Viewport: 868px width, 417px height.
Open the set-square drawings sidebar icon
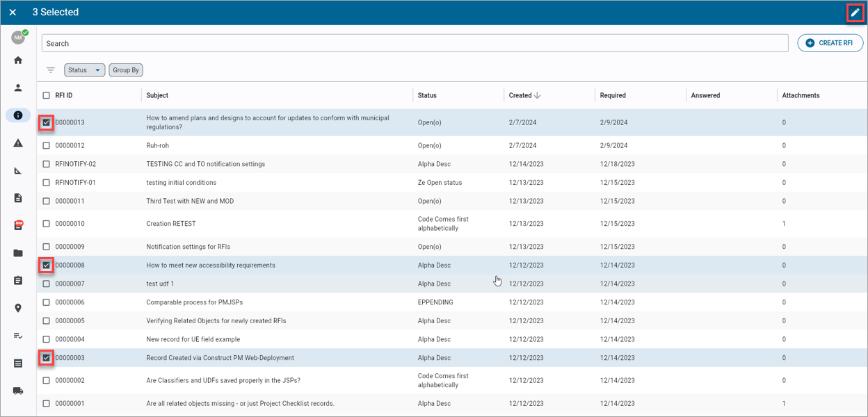(18, 171)
